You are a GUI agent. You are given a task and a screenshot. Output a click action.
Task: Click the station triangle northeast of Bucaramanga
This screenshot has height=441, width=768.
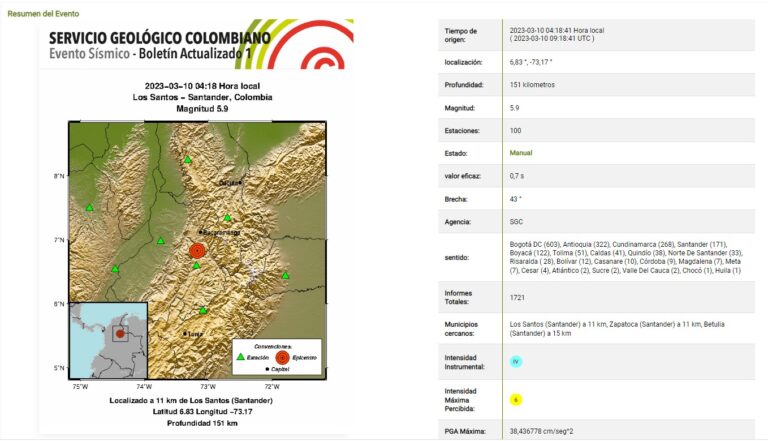[227, 218]
